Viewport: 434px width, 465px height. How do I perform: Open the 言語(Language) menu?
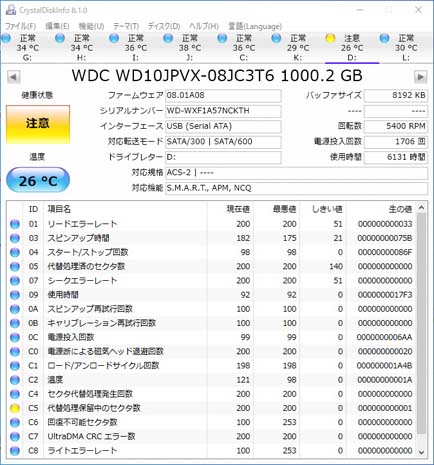pos(255,26)
